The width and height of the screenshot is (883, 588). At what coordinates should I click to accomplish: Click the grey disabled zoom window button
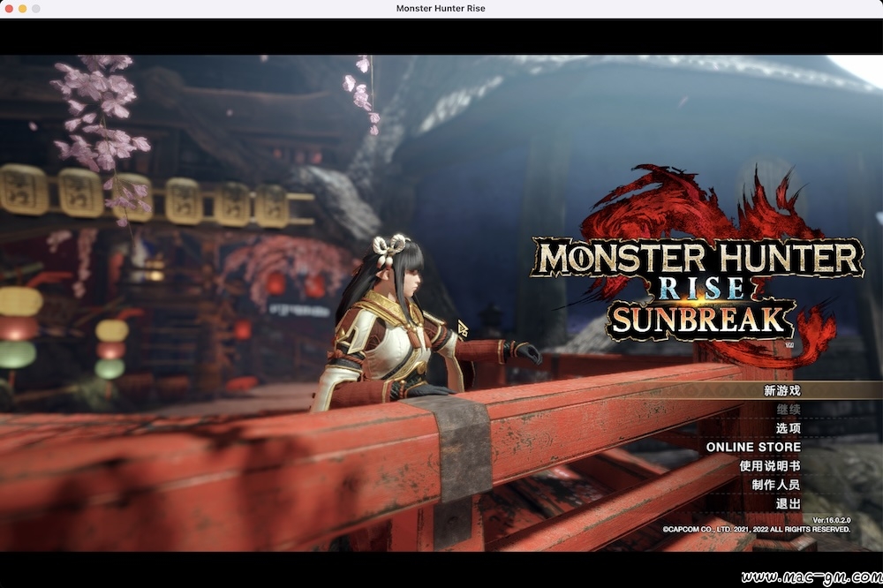pyautogui.click(x=36, y=9)
